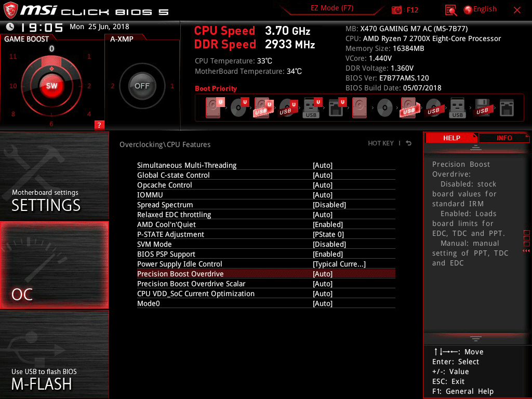Select the Simultaneous Multi-Threading row label

tap(187, 165)
